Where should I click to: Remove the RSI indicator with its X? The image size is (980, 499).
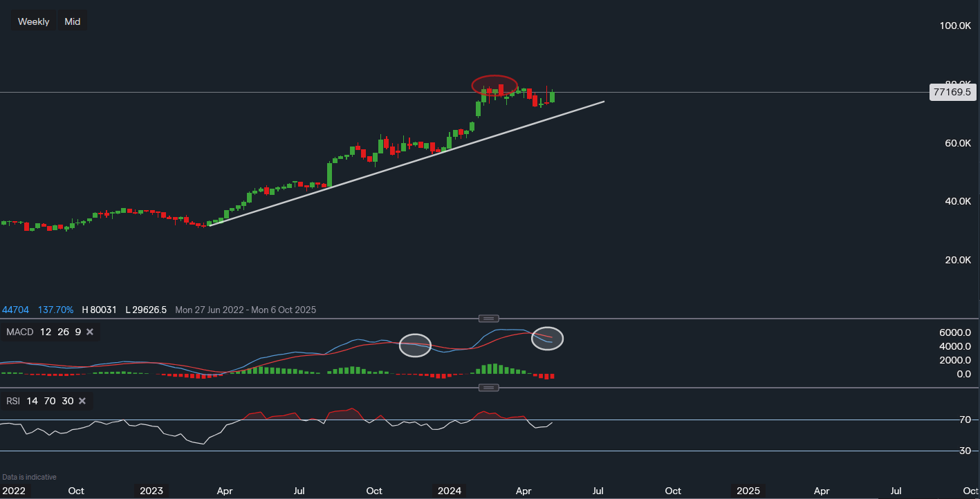[x=82, y=401]
